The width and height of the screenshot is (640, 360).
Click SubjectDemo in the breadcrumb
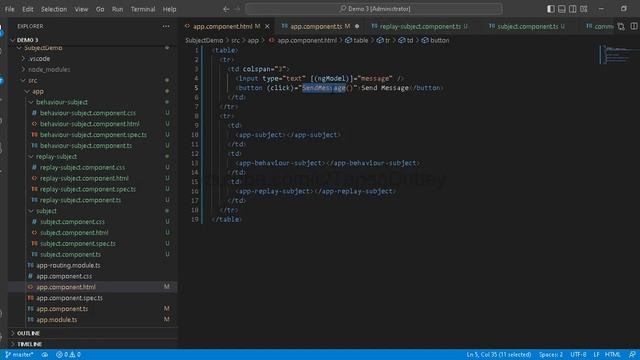point(204,40)
